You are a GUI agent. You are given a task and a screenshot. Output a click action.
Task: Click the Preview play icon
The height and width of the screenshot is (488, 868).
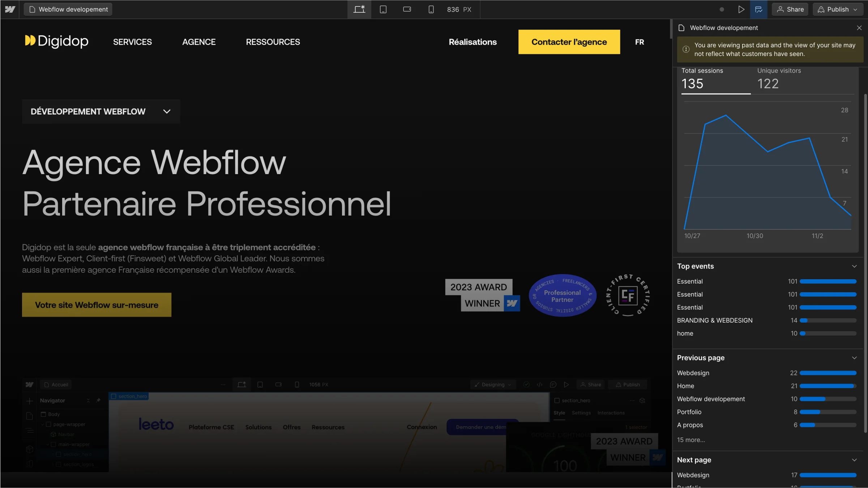741,9
